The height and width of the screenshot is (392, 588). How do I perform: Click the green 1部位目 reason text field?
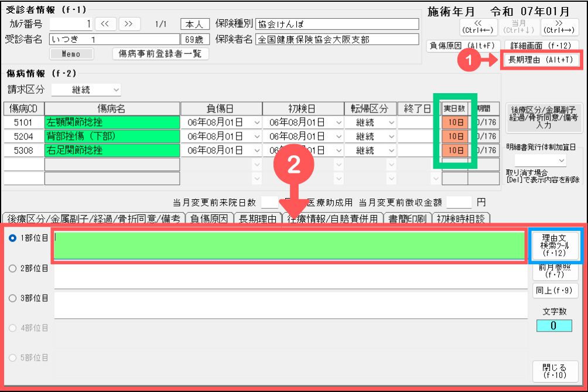289,246
